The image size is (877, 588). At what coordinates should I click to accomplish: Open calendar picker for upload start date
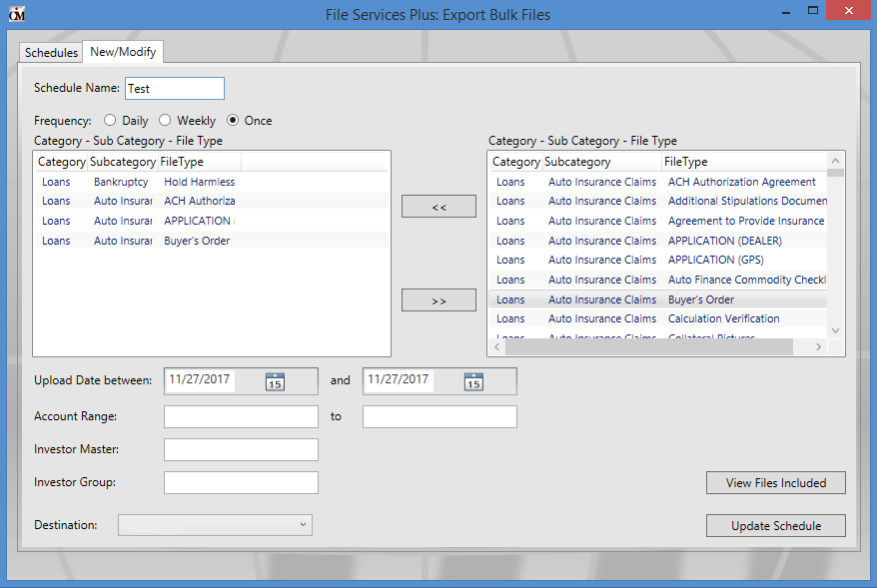[275, 381]
